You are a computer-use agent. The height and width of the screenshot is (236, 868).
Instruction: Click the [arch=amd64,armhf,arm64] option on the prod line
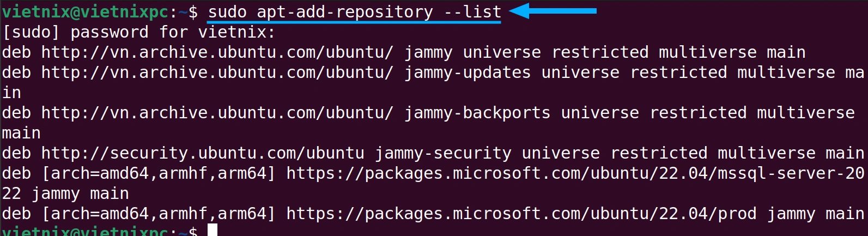point(159,214)
